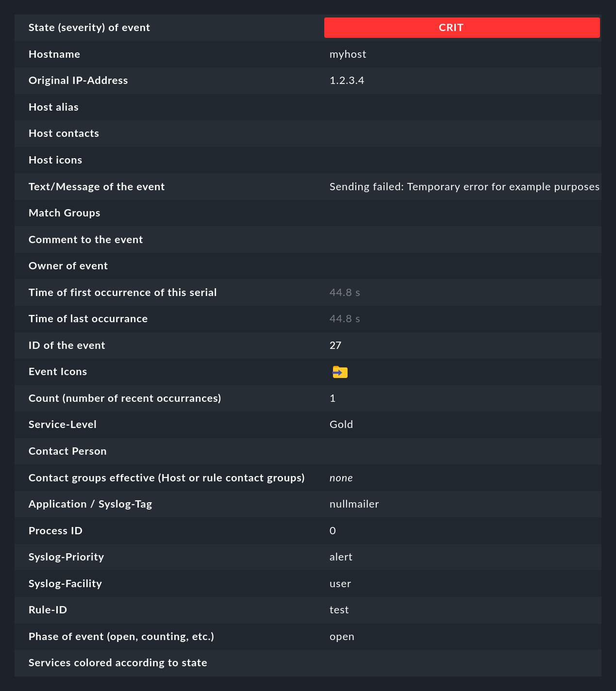Click the Process ID value 0
The height and width of the screenshot is (691, 616).
tap(333, 531)
